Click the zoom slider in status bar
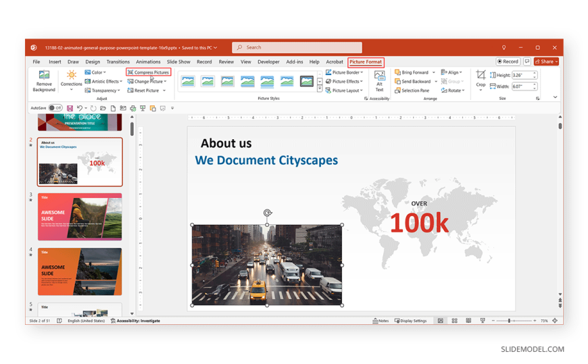This screenshot has width=588, height=364. tap(514, 321)
